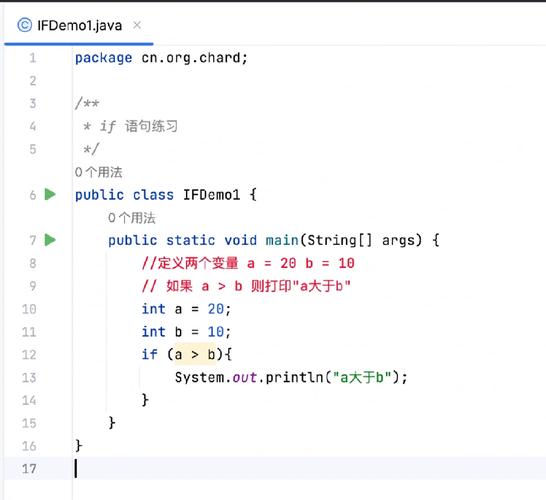This screenshot has width=546, height=500.
Task: Close the IFDemo1.java tab
Action: [137, 25]
